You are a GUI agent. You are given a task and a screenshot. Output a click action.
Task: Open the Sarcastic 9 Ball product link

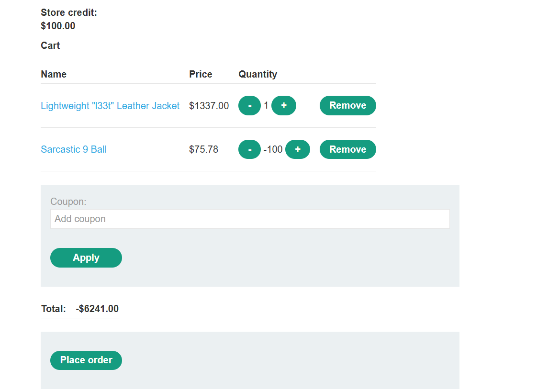pos(74,149)
